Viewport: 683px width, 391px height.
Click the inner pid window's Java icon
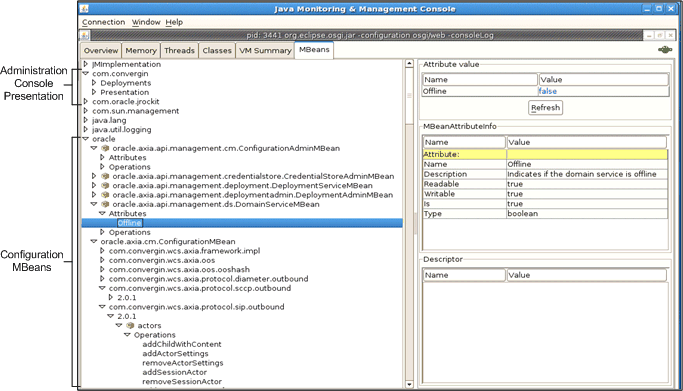click(85, 35)
